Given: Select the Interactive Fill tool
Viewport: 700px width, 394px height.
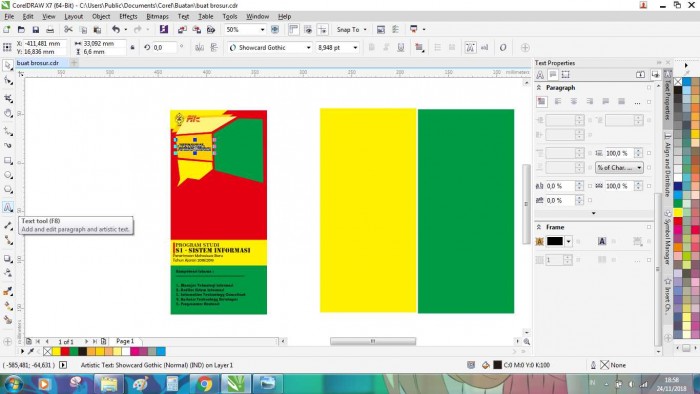Looking at the screenshot, I should click(8, 306).
